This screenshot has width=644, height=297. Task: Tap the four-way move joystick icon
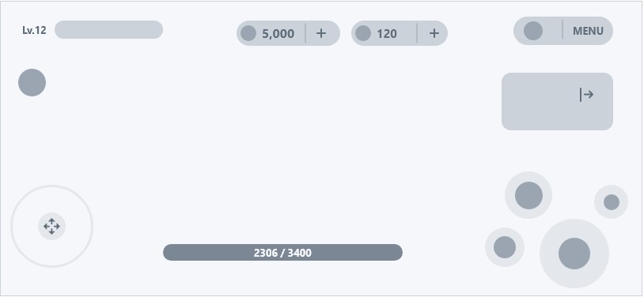tap(51, 227)
